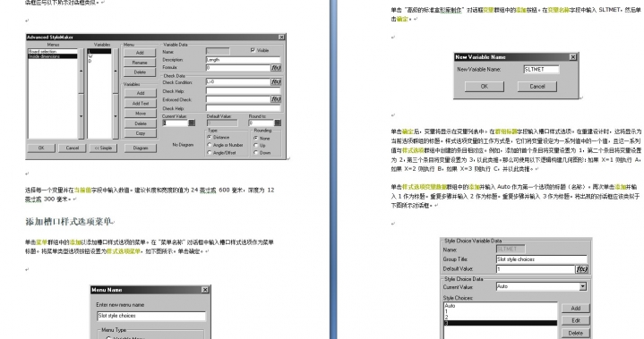644x339 pixels.
Task: Click Add beside Style Choices list
Action: [575, 309]
